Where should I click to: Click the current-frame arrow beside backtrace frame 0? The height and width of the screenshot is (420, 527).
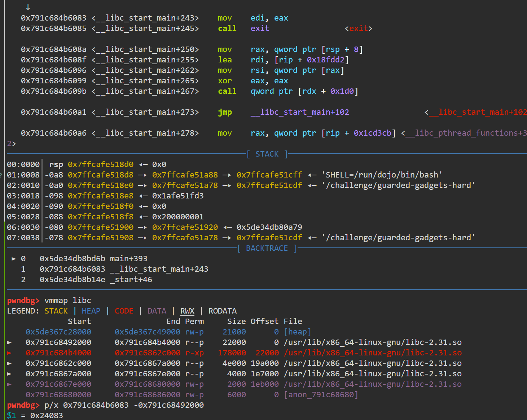(x=14, y=259)
